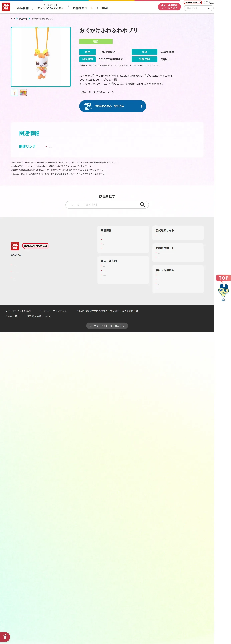Go to the TOP breadcrumb link

point(13,19)
